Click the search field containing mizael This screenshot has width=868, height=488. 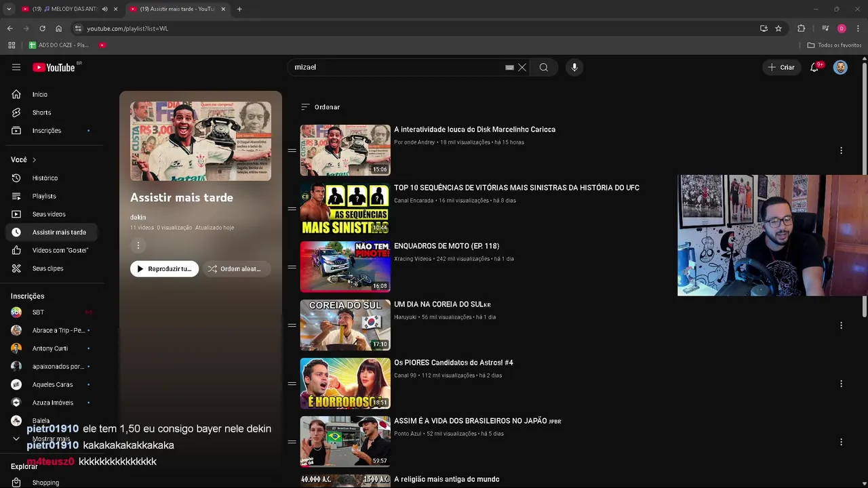397,67
